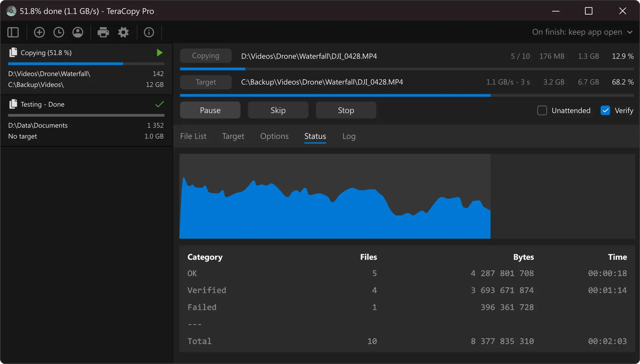The height and width of the screenshot is (364, 640).
Task: Open the transfer history
Action: click(x=59, y=32)
